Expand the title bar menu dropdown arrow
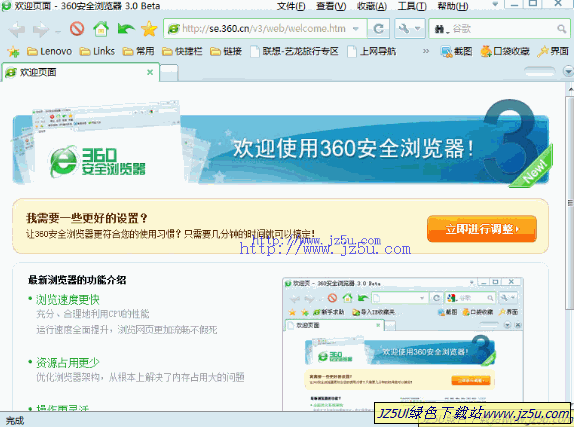574x427 pixels. click(495, 4)
